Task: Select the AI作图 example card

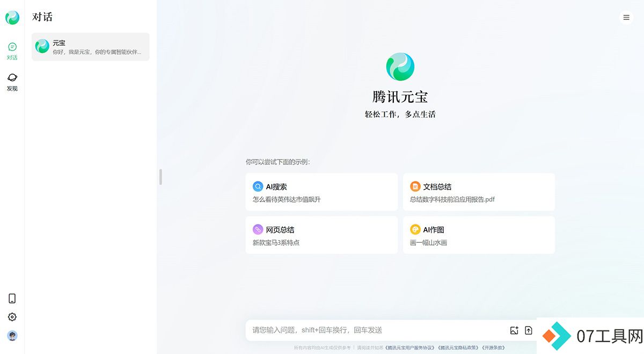Action: pos(479,235)
